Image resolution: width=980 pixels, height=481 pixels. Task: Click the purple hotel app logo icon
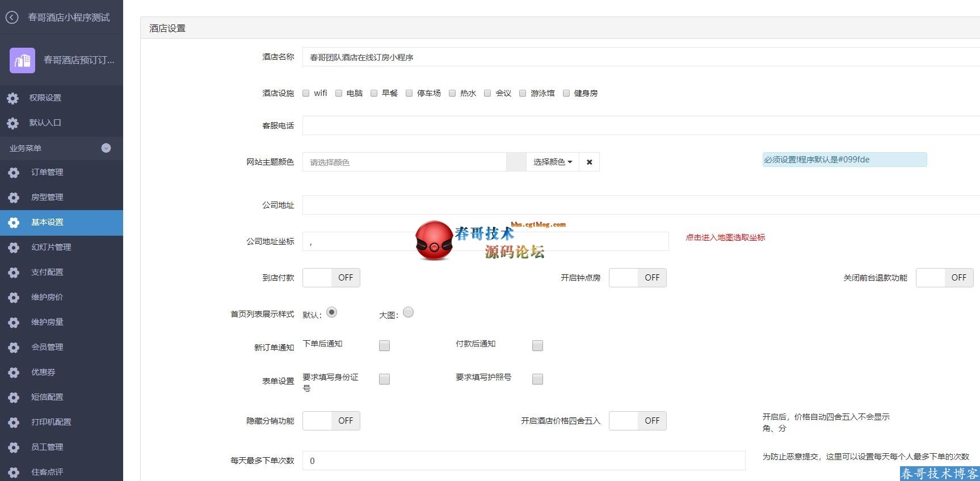tap(22, 60)
